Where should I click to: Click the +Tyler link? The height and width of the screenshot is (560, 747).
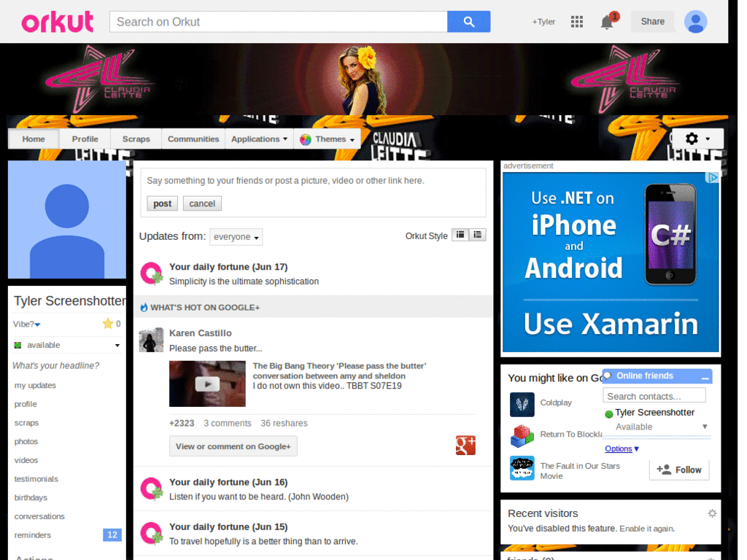[x=543, y=22]
